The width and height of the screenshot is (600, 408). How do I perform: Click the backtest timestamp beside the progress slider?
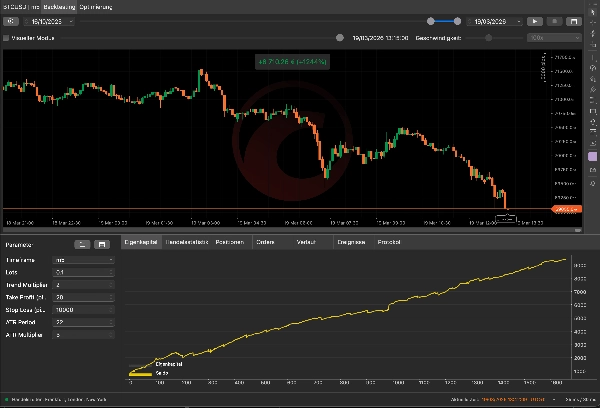point(380,38)
